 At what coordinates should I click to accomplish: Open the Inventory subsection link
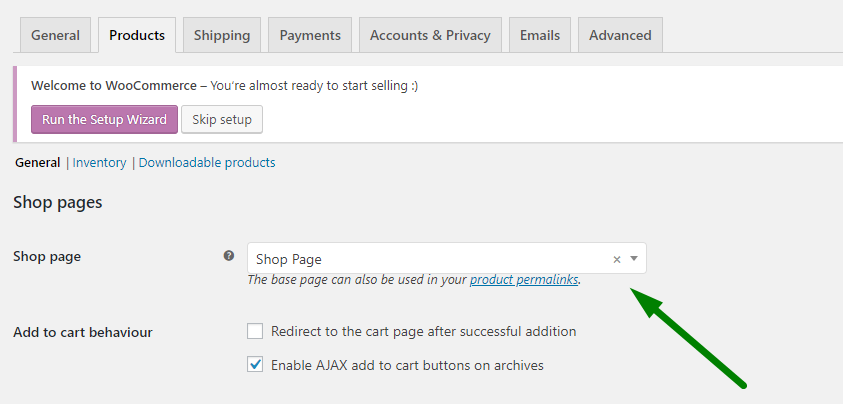click(x=99, y=163)
